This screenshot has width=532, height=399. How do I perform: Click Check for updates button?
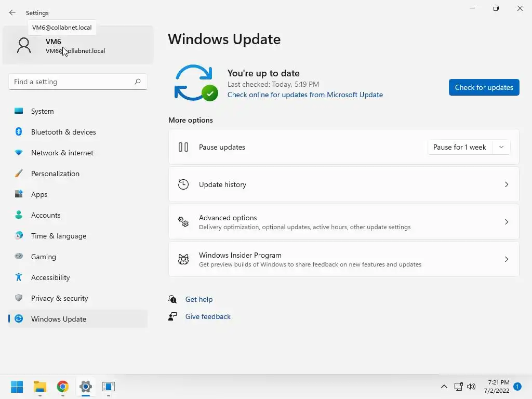[484, 87]
